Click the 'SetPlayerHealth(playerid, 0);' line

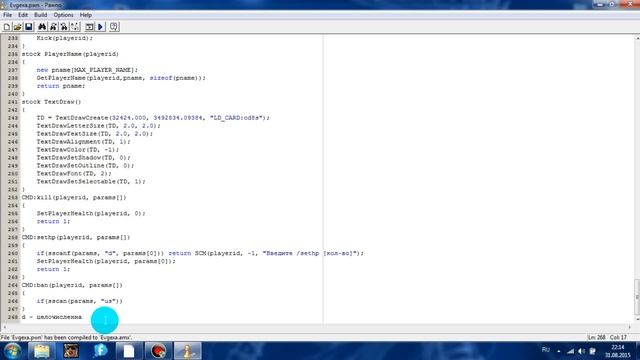(91, 213)
